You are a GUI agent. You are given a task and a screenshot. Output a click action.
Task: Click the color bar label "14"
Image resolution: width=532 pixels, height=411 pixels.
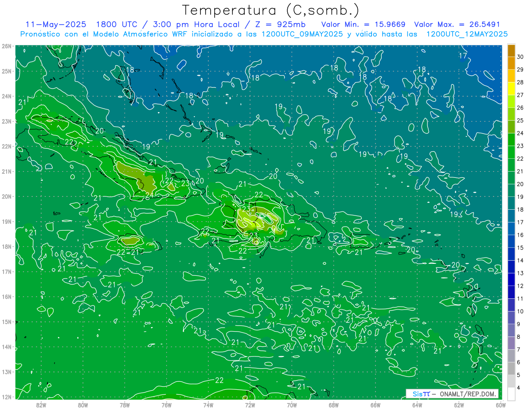coord(520,260)
